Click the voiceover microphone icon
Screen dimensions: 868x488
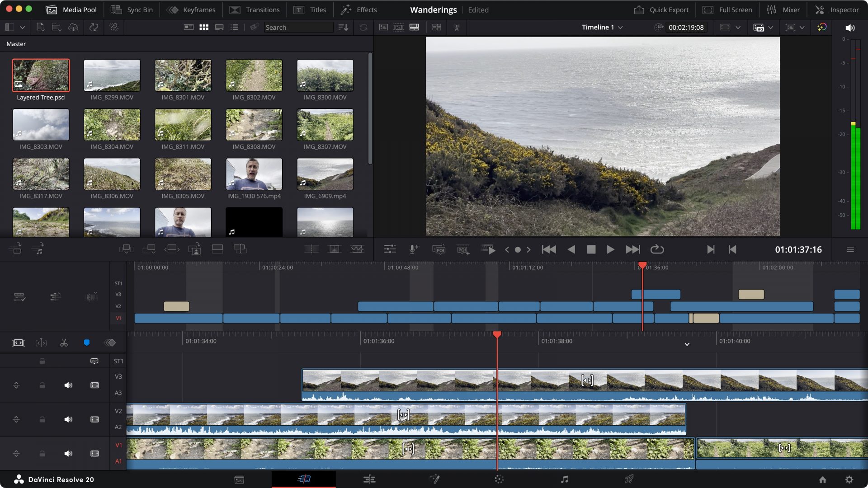click(x=413, y=249)
